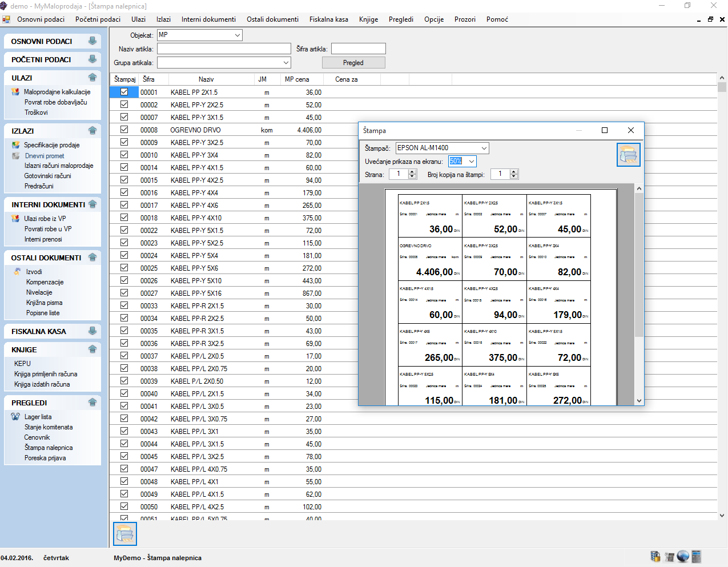
Task: Open the Štampač printer dropdown
Action: [x=484, y=148]
